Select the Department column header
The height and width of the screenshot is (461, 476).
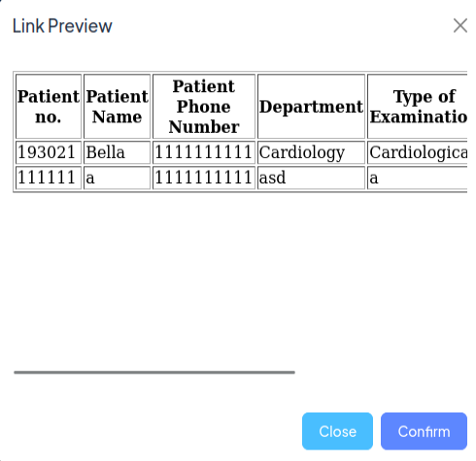pyautogui.click(x=311, y=107)
